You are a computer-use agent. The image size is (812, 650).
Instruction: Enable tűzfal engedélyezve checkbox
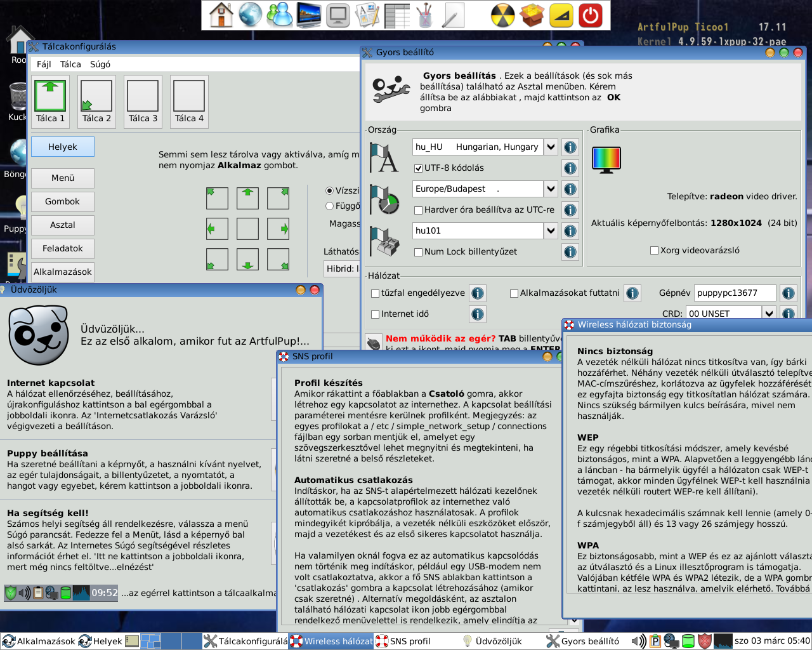[375, 293]
